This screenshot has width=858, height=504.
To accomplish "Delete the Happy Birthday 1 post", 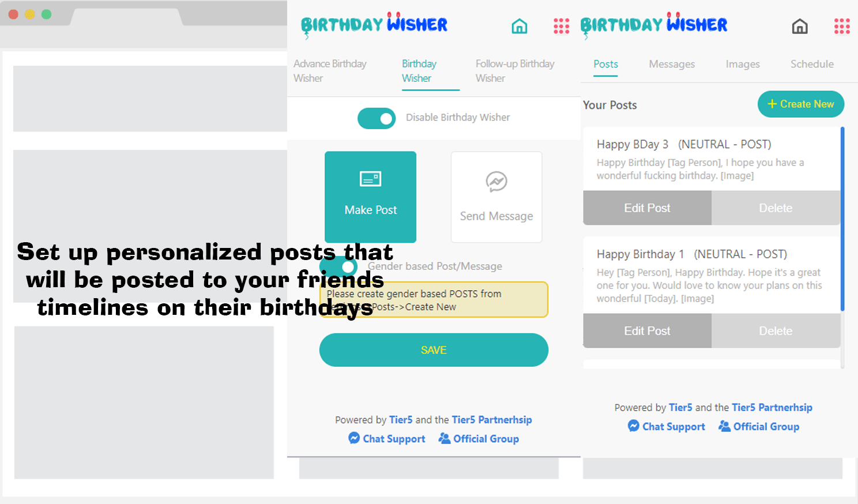I will point(775,331).
